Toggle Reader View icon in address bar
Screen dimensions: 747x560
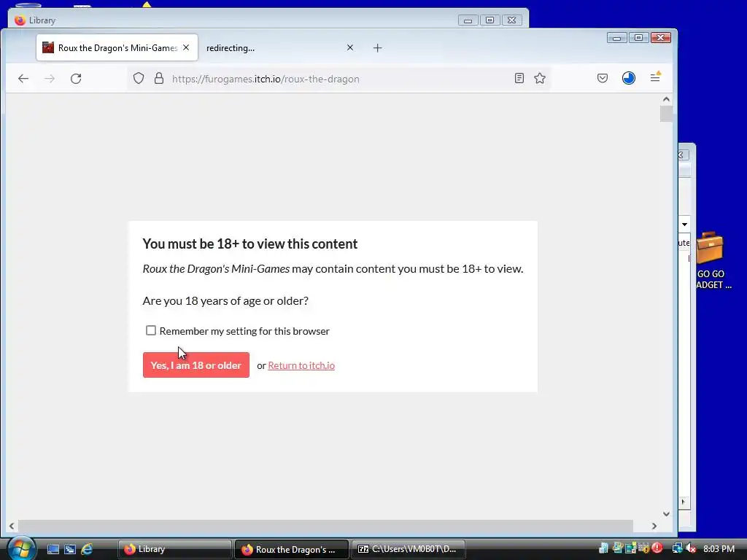coord(519,78)
